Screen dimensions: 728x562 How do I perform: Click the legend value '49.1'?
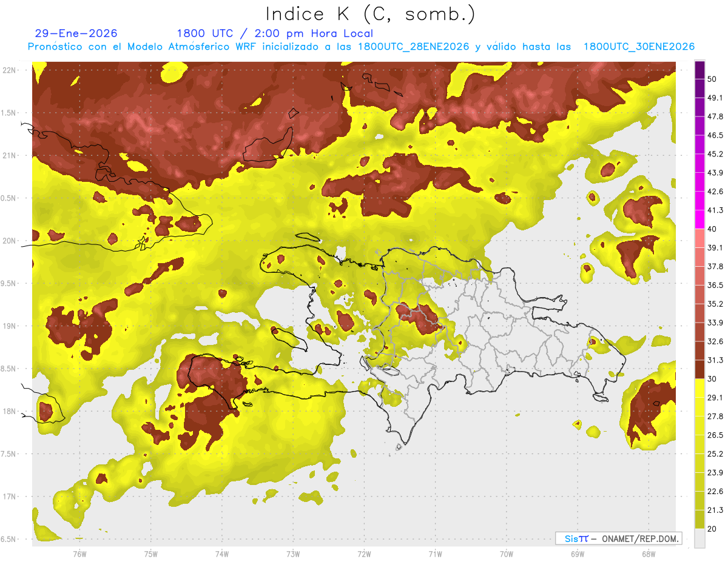coord(715,98)
